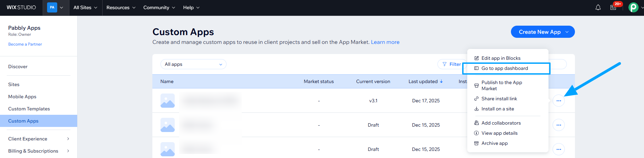Select Archive app from the menu

pyautogui.click(x=494, y=143)
